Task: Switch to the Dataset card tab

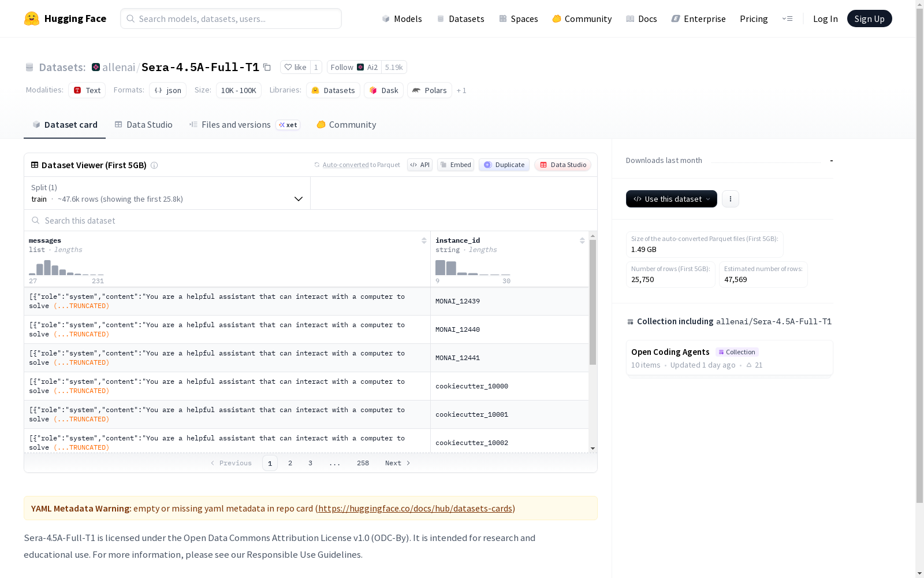Action: pyautogui.click(x=65, y=125)
